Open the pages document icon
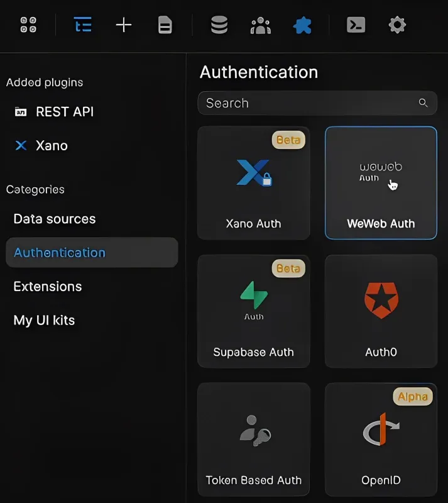The image size is (448, 503). [165, 25]
